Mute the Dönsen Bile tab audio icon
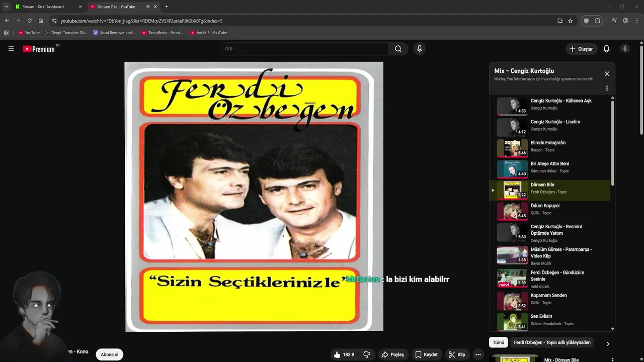Viewport: 644px width, 362px height. tap(147, 7)
